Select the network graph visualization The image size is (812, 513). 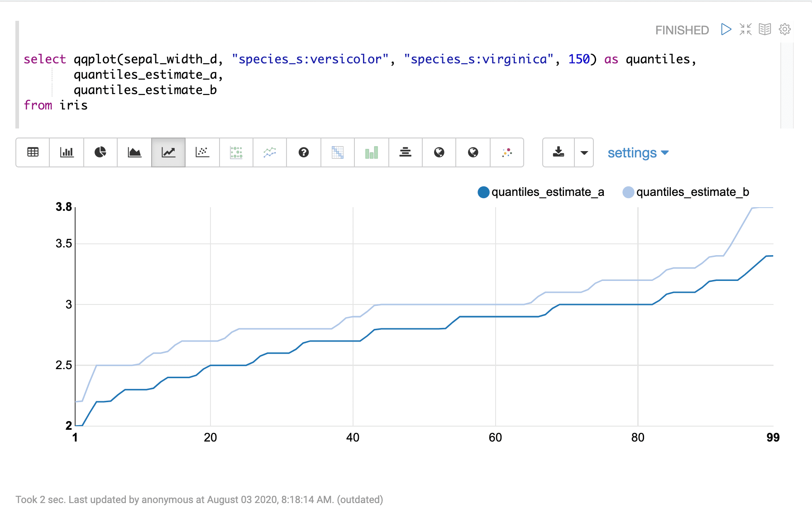(x=506, y=152)
